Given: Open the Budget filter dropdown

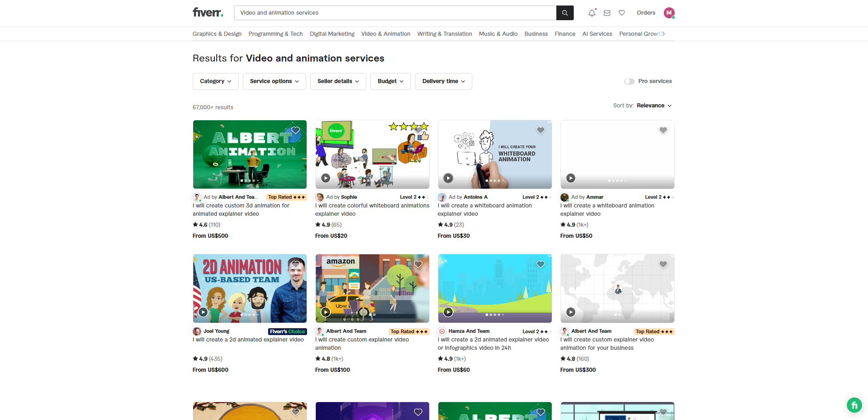Looking at the screenshot, I should [x=391, y=81].
